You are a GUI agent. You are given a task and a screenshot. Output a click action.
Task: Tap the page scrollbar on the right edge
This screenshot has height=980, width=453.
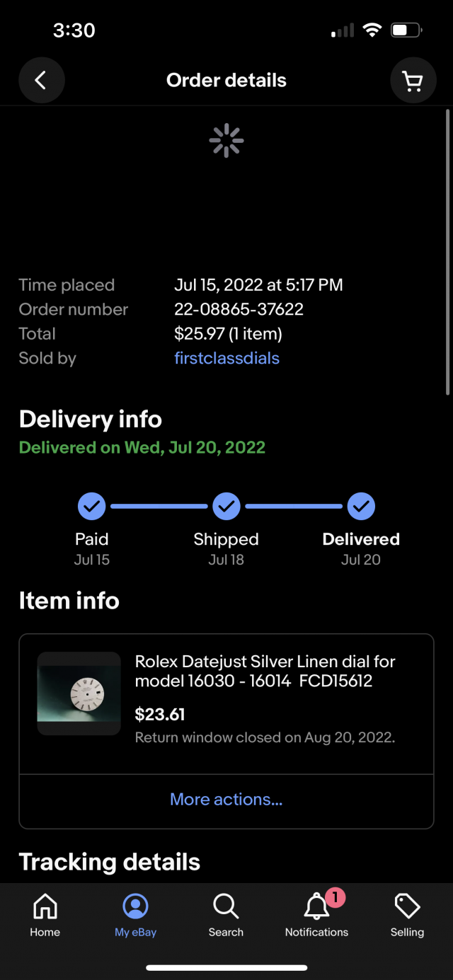(x=448, y=251)
